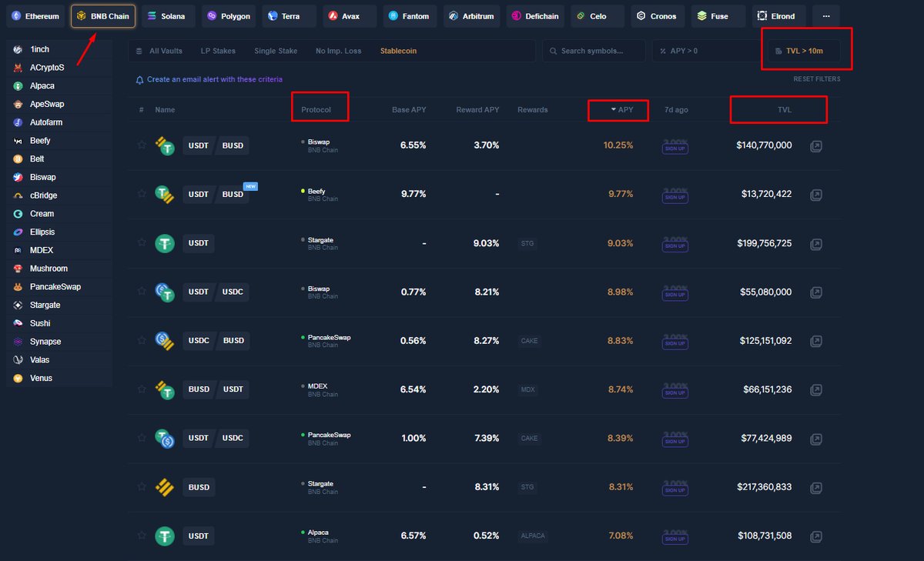
Task: Favorite the Beefy USDT BUSD vault star
Action: (x=142, y=193)
